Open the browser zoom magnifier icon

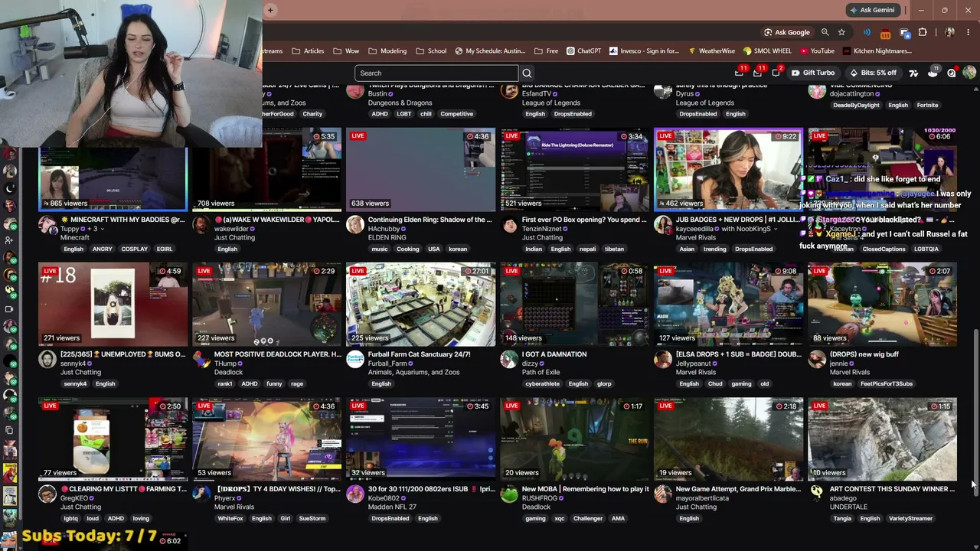tap(825, 32)
